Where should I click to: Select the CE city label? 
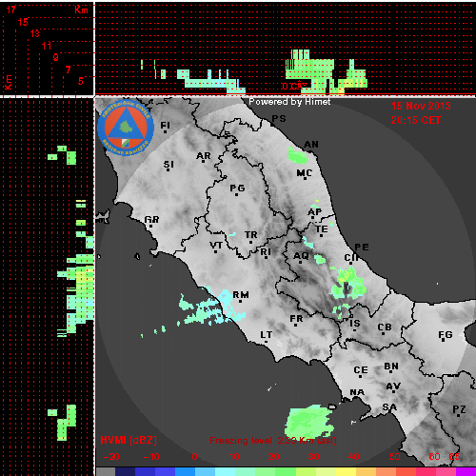361,370
